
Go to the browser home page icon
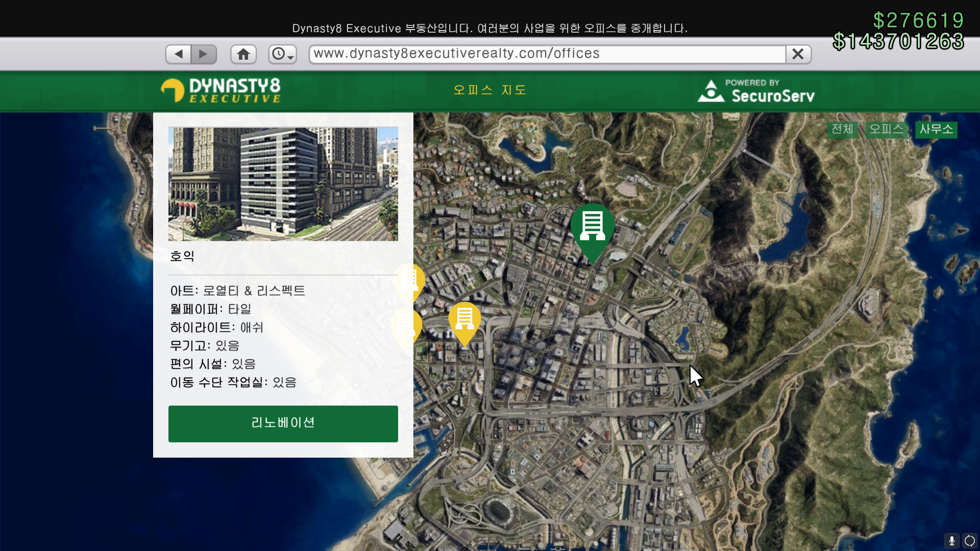click(x=243, y=54)
